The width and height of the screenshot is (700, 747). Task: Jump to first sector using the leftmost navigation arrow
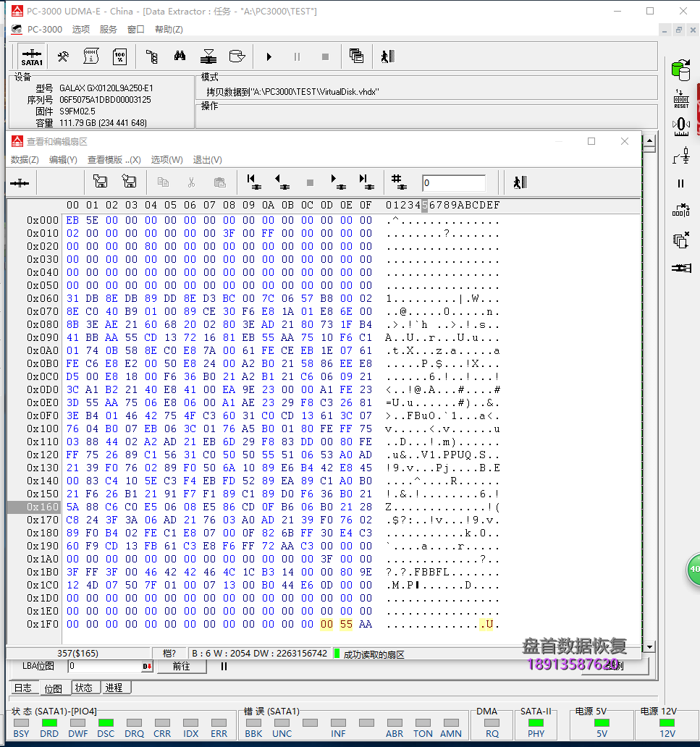tap(253, 182)
